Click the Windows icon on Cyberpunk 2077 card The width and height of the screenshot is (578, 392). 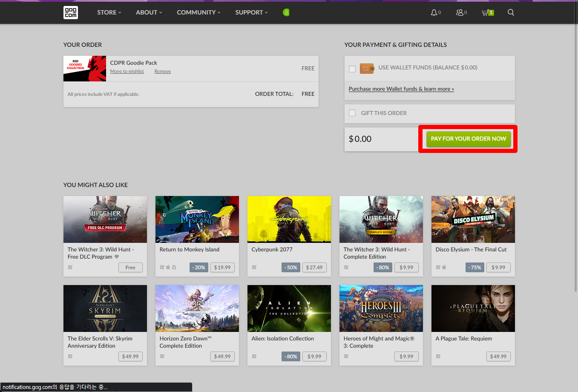tap(254, 267)
